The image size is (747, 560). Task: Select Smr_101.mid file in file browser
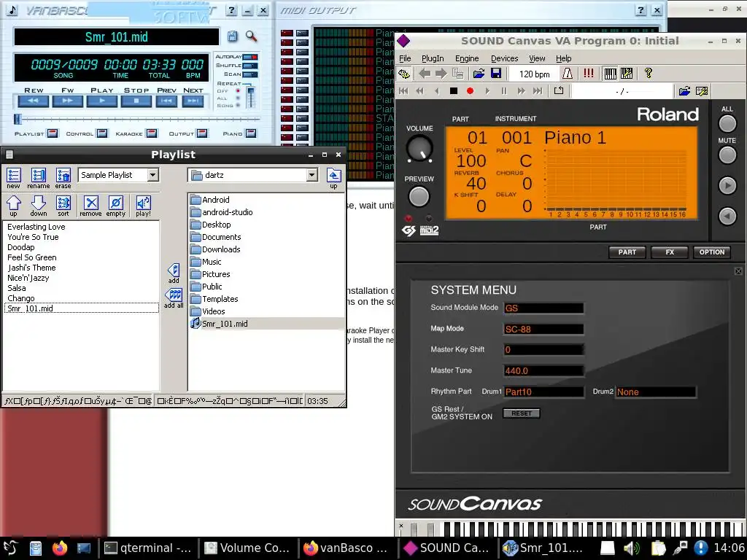[219, 323]
